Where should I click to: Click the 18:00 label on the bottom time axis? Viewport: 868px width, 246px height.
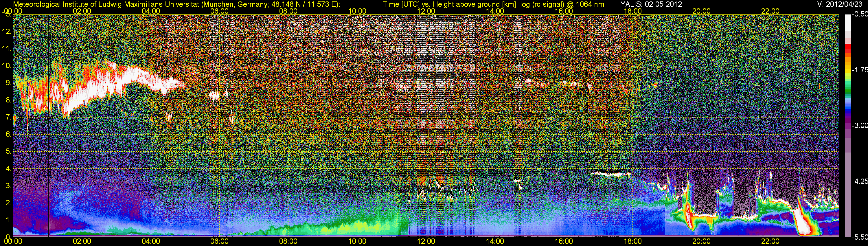click(632, 241)
